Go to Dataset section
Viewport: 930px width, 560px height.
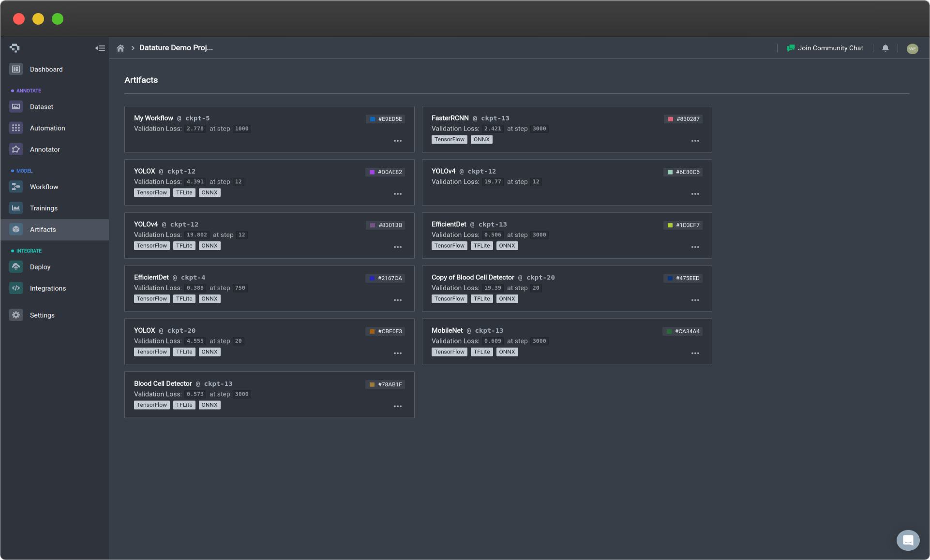pos(42,107)
